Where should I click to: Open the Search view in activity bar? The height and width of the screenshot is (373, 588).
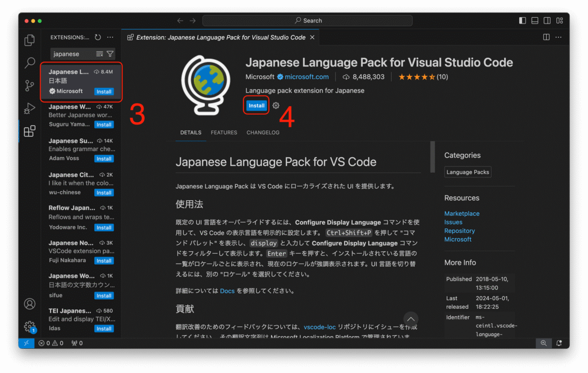click(x=30, y=63)
